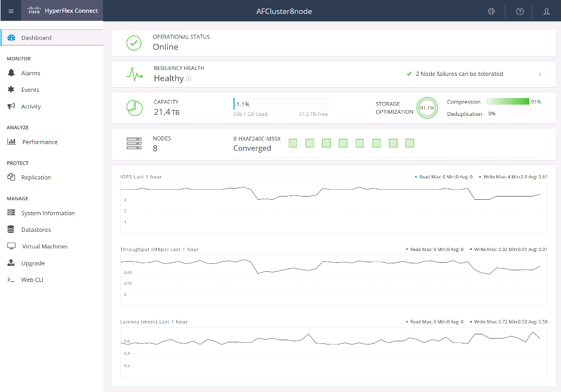Click the capacity pie chart icon
This screenshot has height=392, width=561.
(x=135, y=108)
